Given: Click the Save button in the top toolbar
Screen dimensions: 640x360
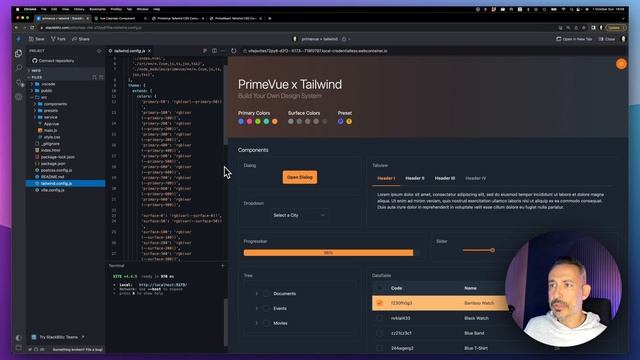Looking at the screenshot, I should coord(36,39).
